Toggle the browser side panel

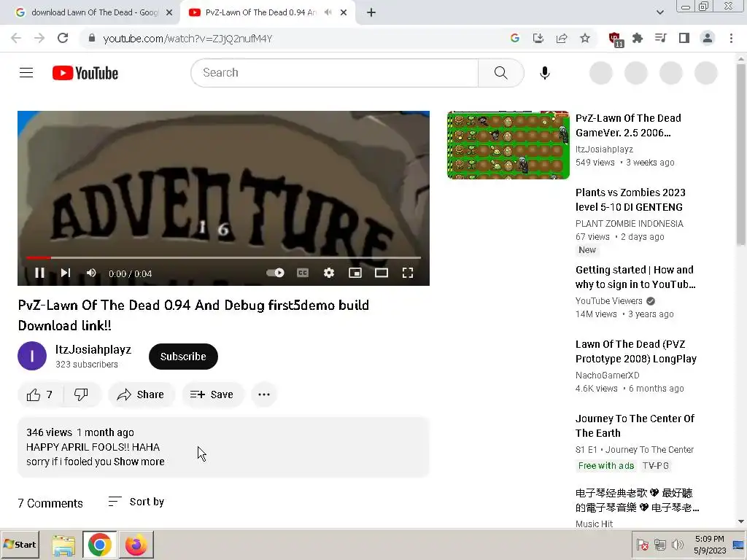tap(684, 38)
